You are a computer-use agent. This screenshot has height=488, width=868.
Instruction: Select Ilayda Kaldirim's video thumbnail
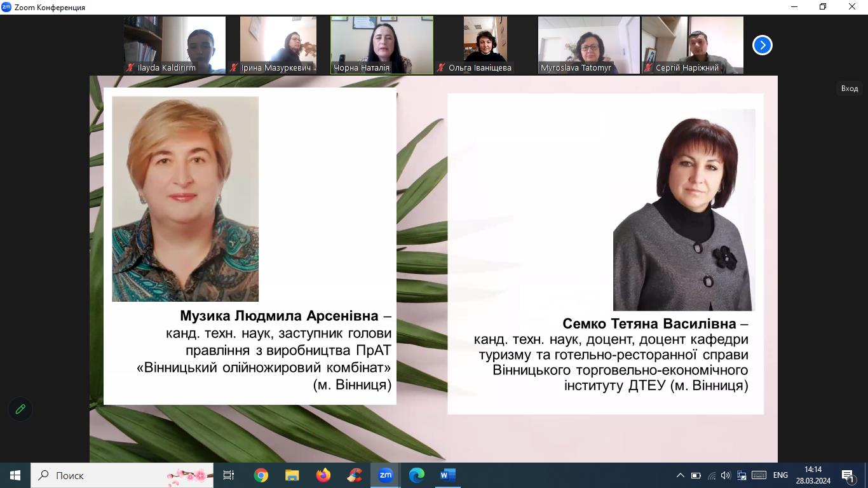click(175, 44)
